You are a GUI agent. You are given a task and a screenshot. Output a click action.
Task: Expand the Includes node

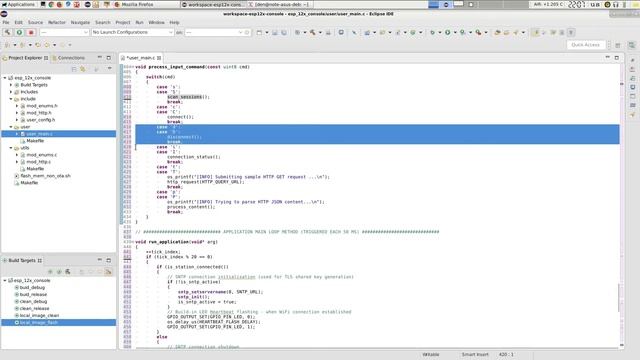pos(11,92)
